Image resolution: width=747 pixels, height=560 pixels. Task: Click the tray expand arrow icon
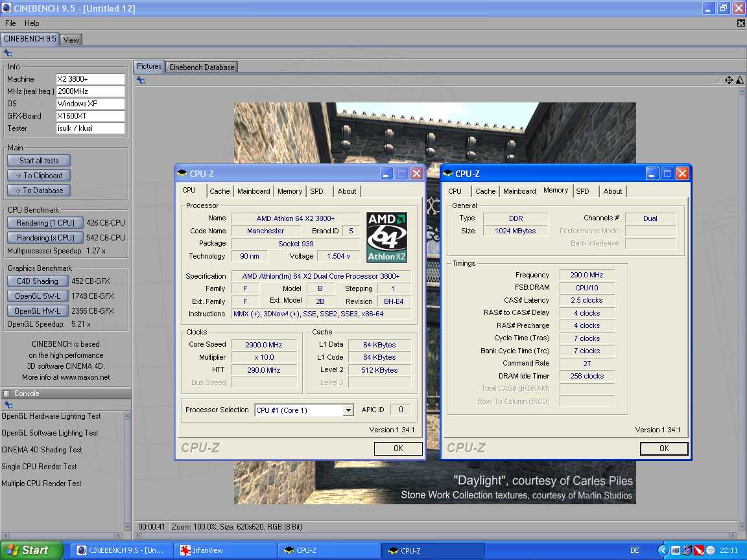[663, 550]
